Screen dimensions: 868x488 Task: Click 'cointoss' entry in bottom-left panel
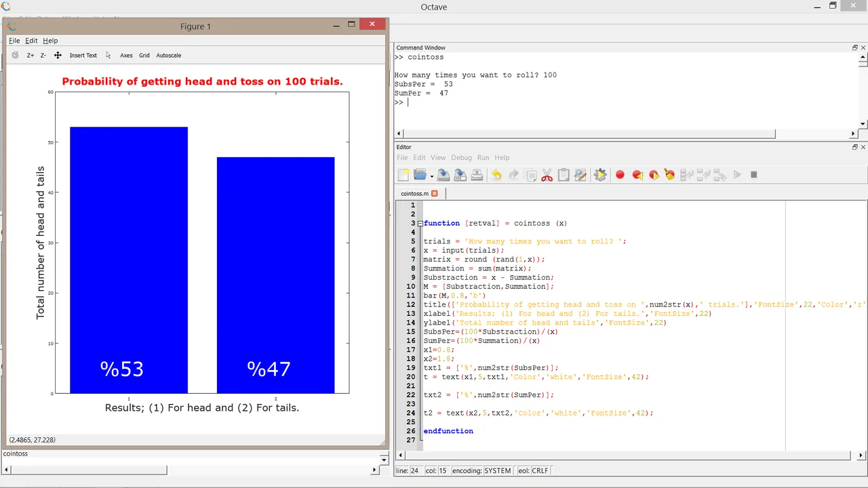tap(16, 453)
